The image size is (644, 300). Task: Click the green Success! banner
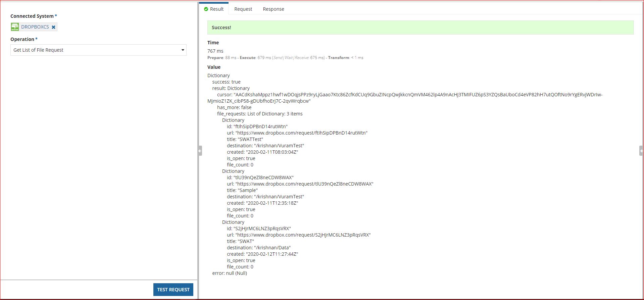pos(420,28)
